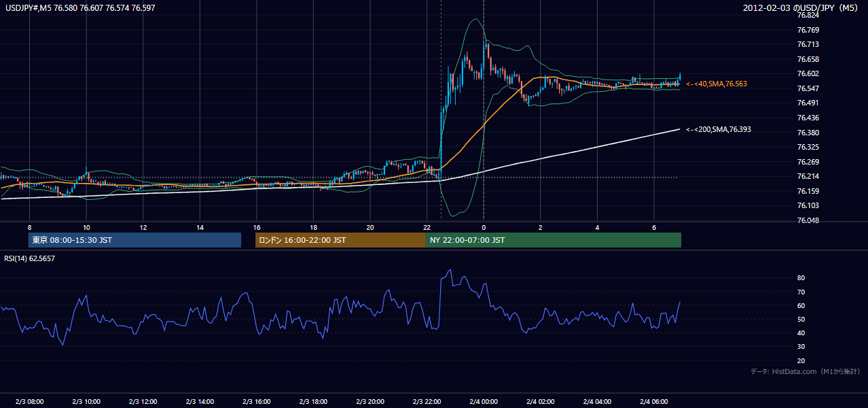Click RSI scale value 50

[801, 319]
